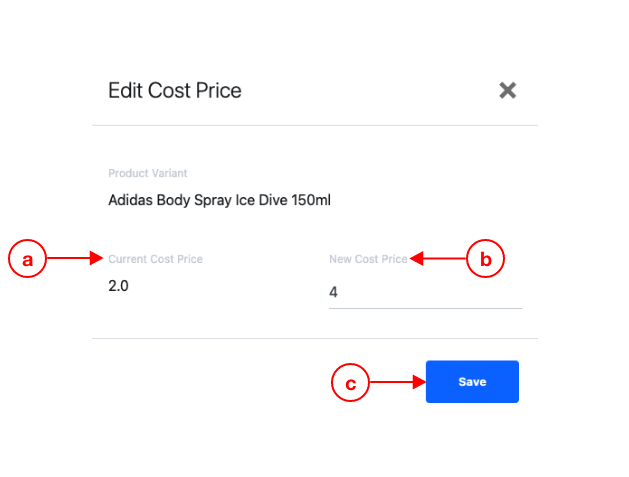Click the underline of the New Cost Price field
The width and height of the screenshot is (629, 477).
[x=426, y=308]
